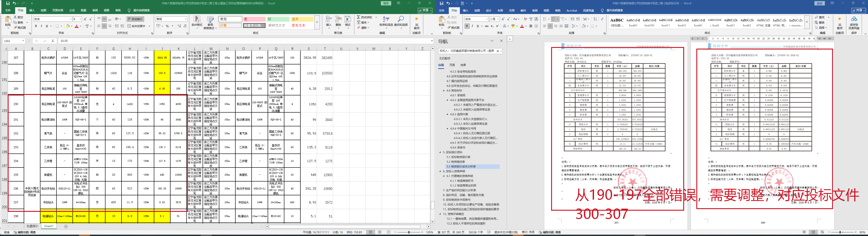
Task: Collapse the 4.9.2 全国信用信息共享平台 heading
Action: [447, 100]
